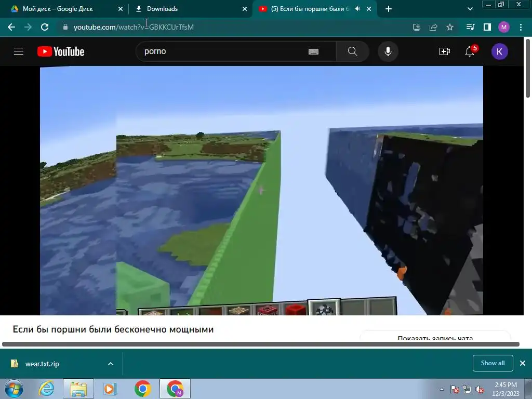
Task: Go back to the previous page
Action: coord(11,27)
